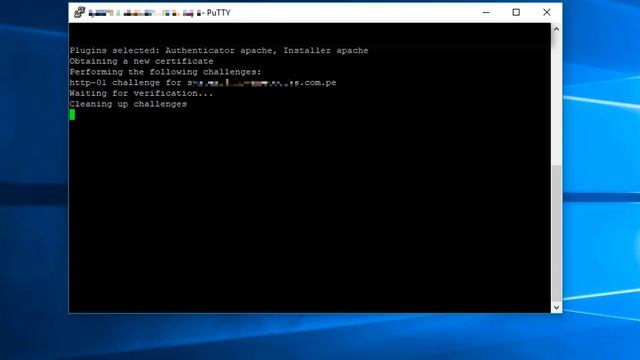Open the PuTTY system menu icon

click(x=79, y=13)
